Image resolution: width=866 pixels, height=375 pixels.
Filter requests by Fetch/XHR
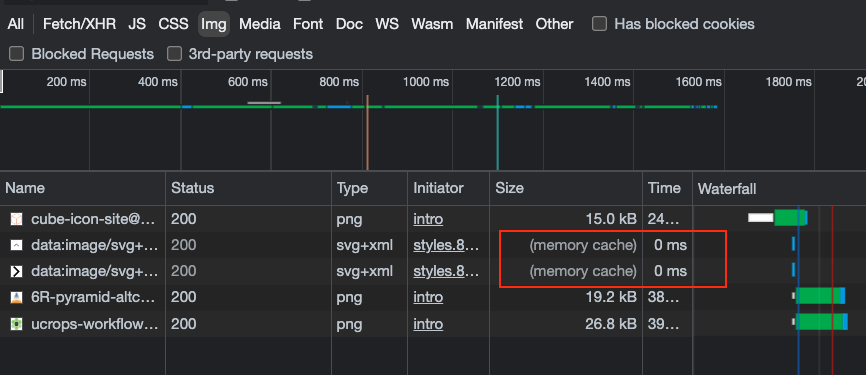[79, 24]
